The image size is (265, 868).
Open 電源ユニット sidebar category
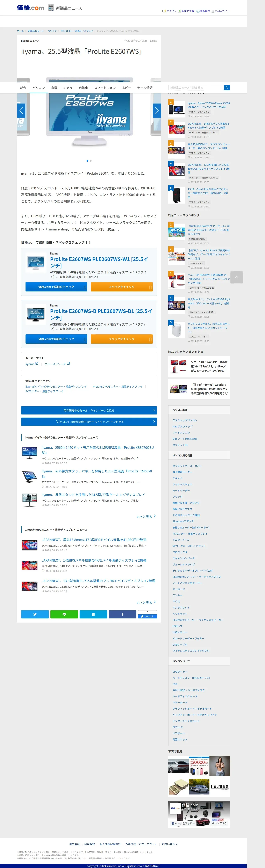[180, 739]
